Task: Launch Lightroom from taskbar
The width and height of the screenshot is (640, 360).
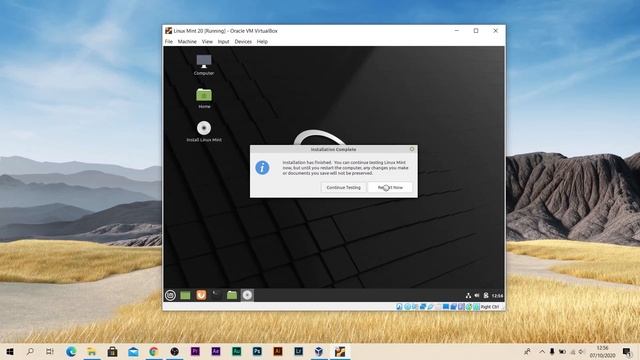Action: pyautogui.click(x=298, y=351)
